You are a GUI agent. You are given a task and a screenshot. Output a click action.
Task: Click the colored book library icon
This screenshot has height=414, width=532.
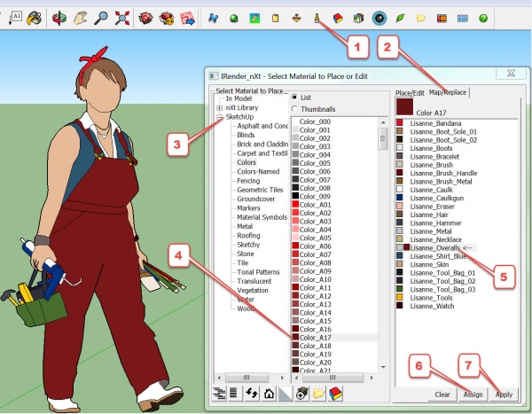335,393
